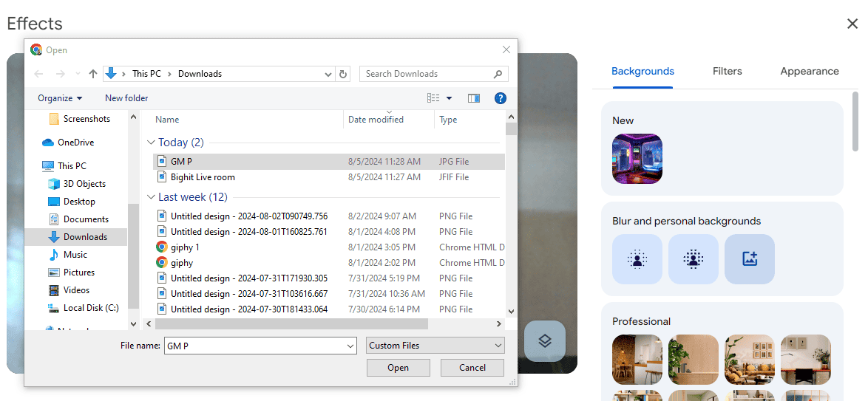Open Pictures folder in sidebar
868x401 pixels.
[x=71, y=272]
